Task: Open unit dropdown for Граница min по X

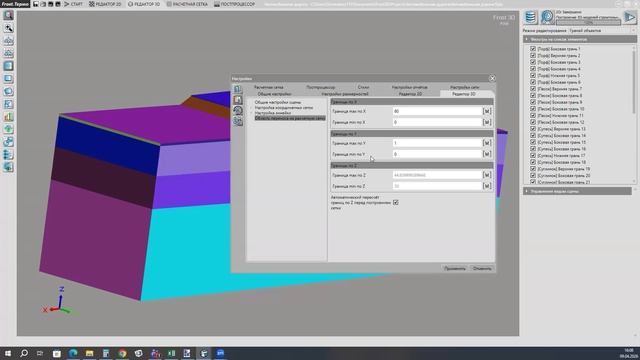Action: point(487,122)
